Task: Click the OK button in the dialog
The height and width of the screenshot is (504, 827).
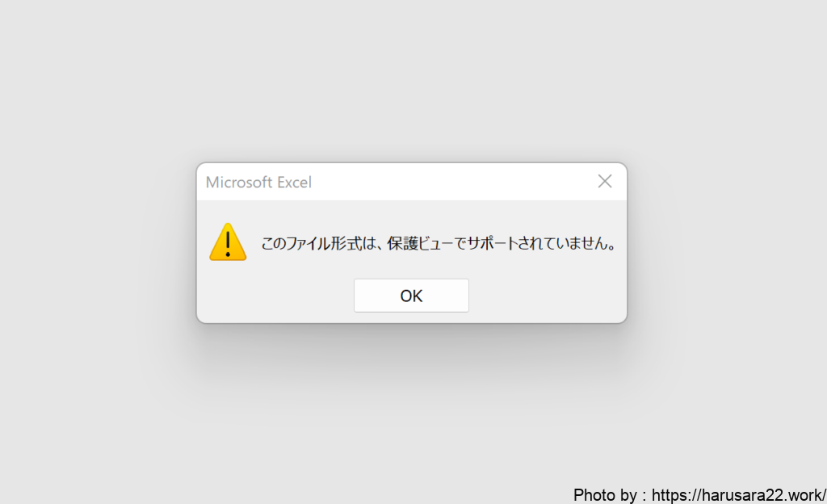Action: point(411,296)
